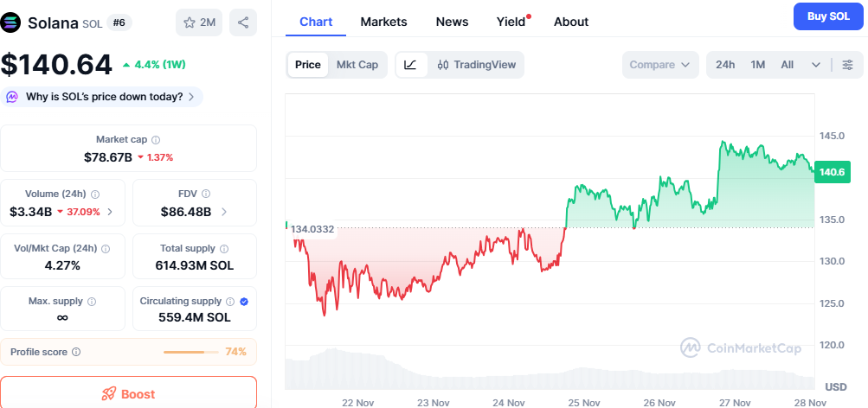
Task: Click the share icon next to Solana
Action: click(243, 22)
